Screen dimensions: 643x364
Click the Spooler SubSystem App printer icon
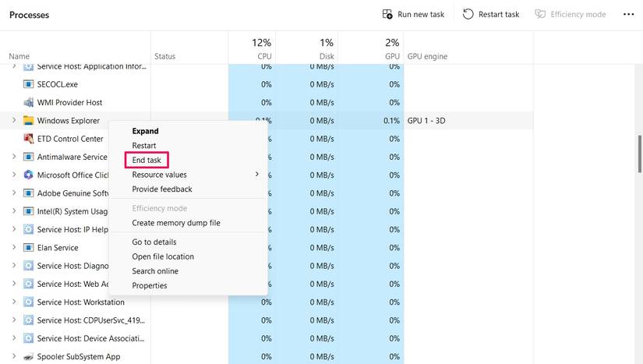pyautogui.click(x=29, y=356)
